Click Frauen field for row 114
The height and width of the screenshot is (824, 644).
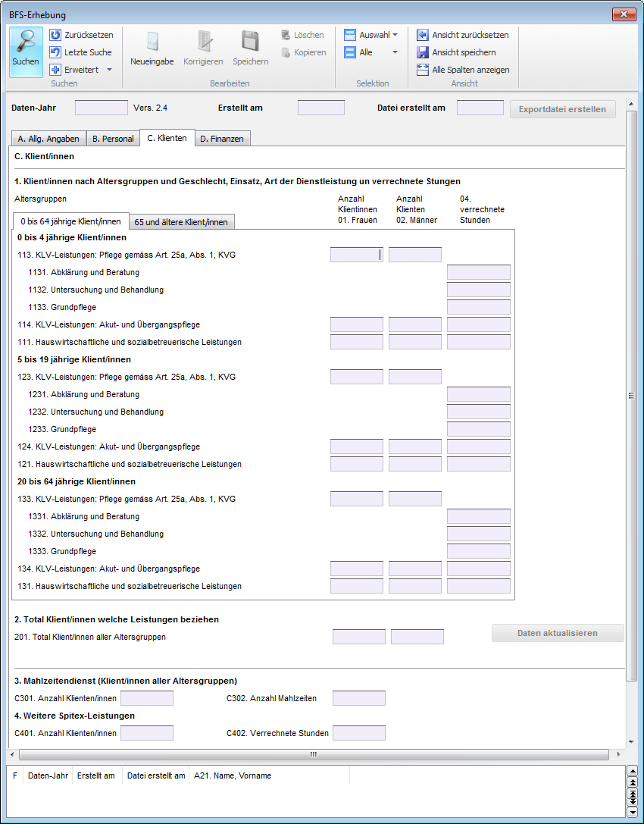[357, 324]
